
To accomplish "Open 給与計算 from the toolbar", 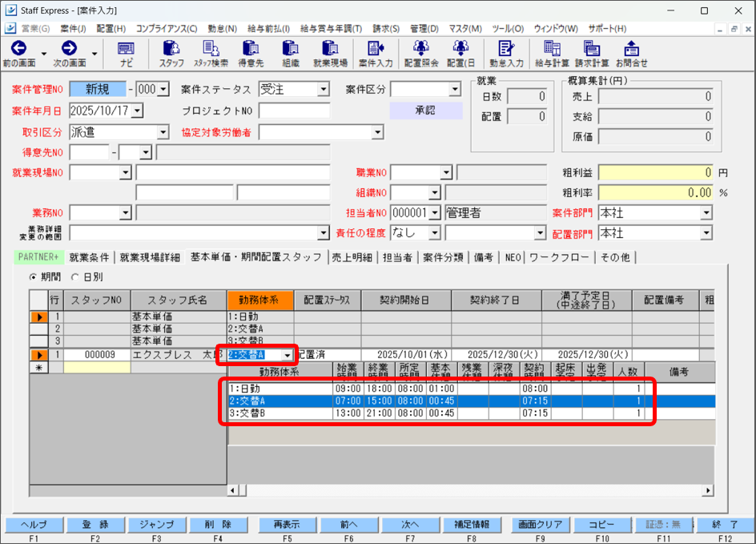I will 552,50.
